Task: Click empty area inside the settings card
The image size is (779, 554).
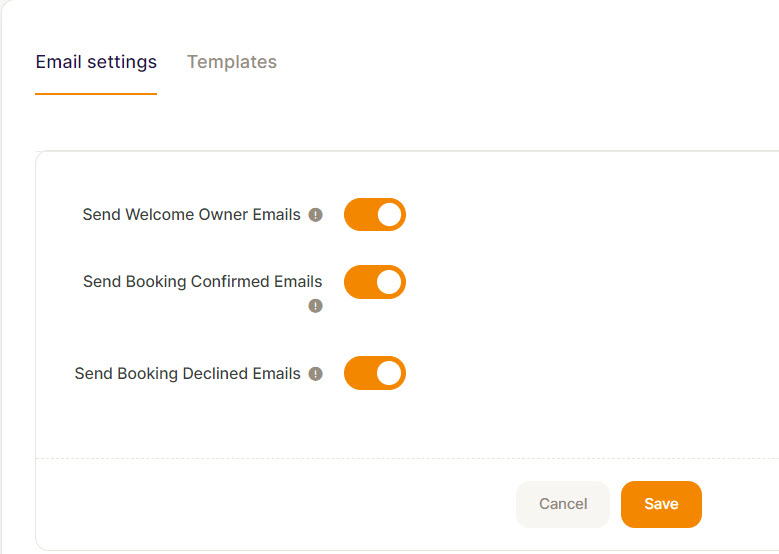Action: click(586, 298)
